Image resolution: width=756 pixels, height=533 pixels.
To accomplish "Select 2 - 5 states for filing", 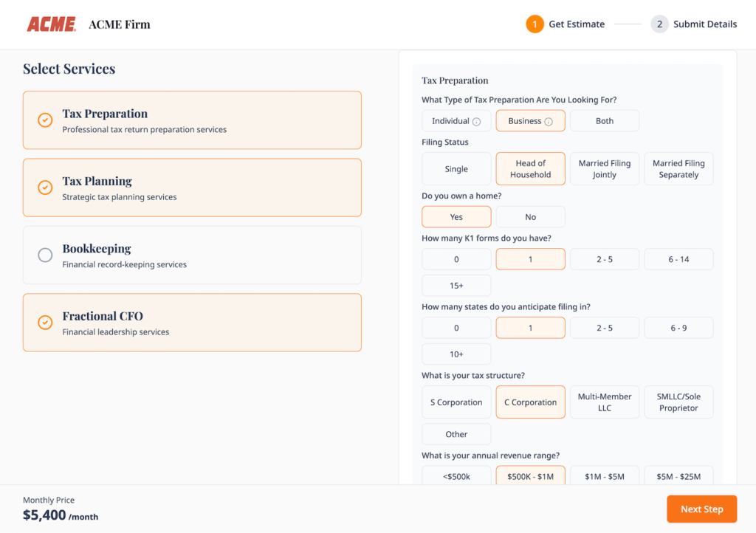I will click(605, 328).
